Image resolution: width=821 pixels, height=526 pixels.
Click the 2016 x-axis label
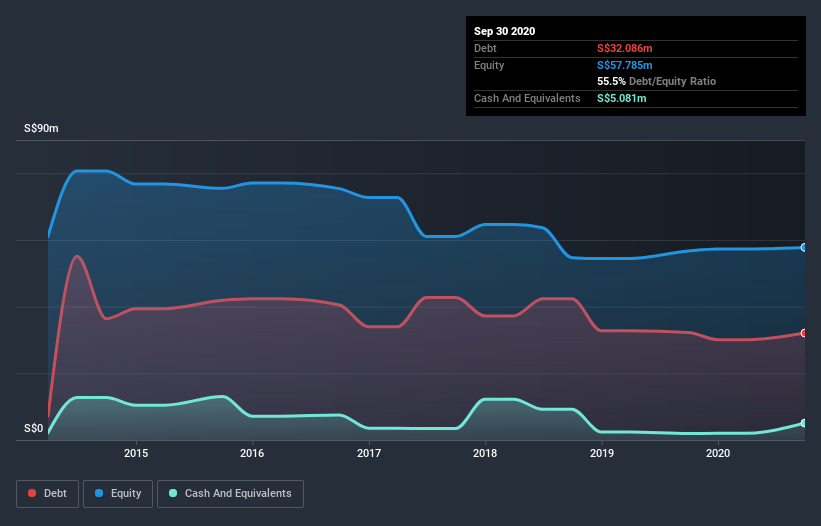[x=252, y=453]
